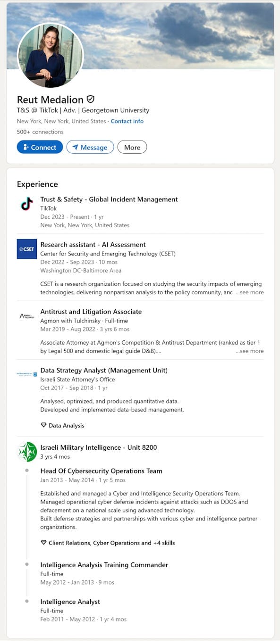Open the Contact info link
Image resolution: width=280 pixels, height=644 pixels.
[127, 121]
